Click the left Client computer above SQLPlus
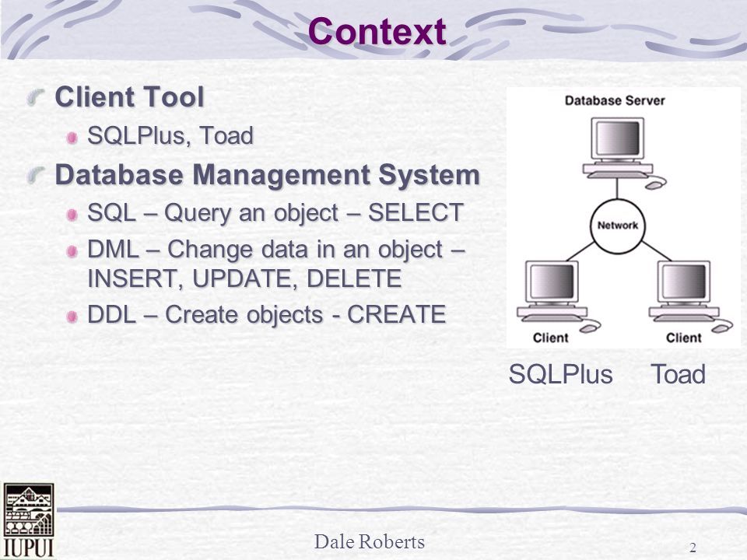The image size is (747, 560). pos(559,296)
